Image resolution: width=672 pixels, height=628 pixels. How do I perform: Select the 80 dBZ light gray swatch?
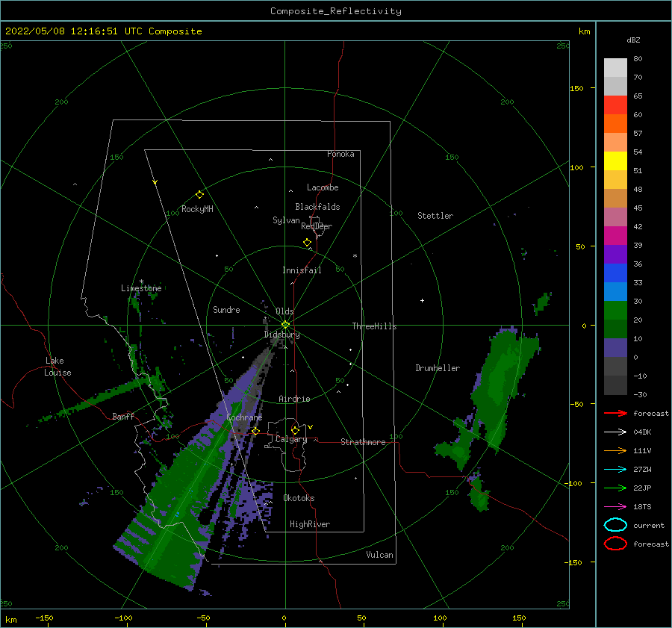click(x=615, y=68)
